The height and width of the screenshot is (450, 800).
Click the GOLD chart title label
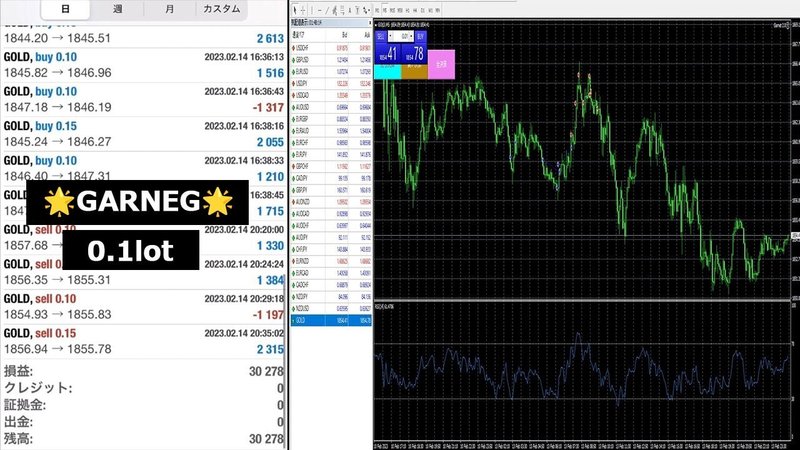[x=402, y=24]
